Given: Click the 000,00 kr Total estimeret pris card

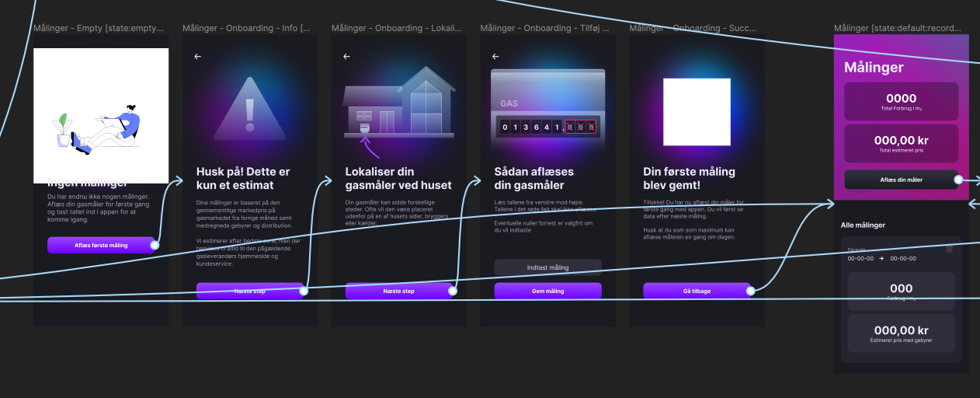Looking at the screenshot, I should point(902,144).
